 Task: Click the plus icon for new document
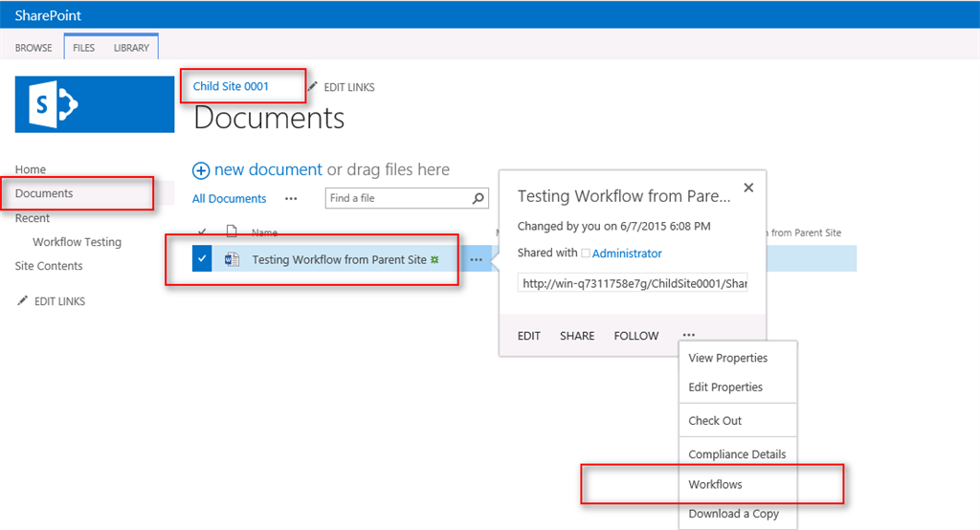tap(201, 170)
